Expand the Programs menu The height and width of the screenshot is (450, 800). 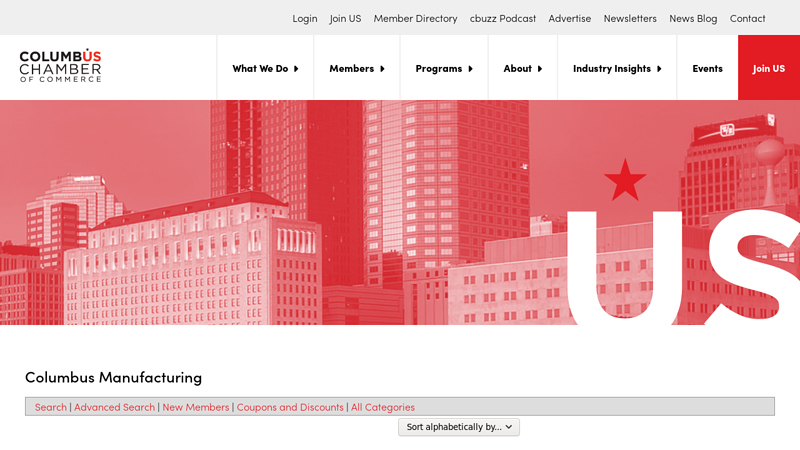[444, 68]
